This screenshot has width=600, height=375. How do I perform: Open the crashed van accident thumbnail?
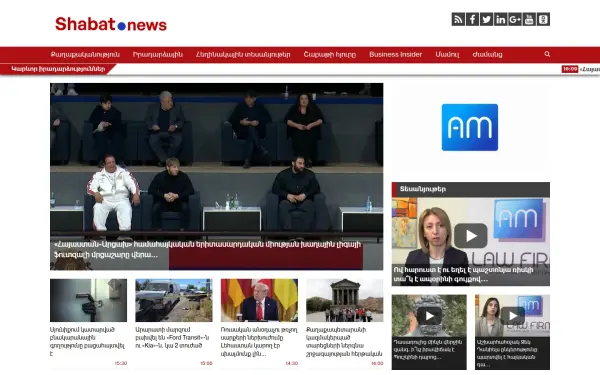[x=174, y=300]
